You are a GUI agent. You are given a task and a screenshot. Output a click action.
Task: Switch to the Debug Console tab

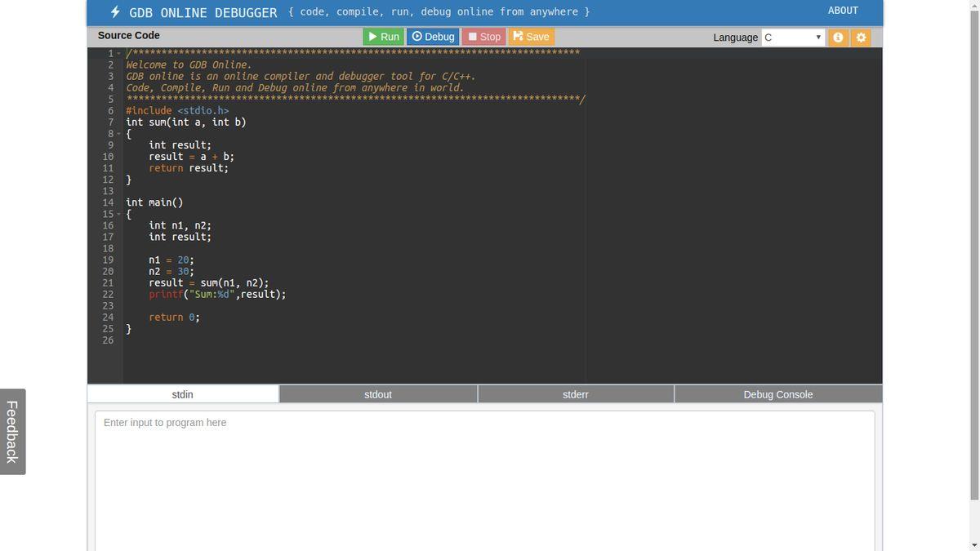(778, 394)
